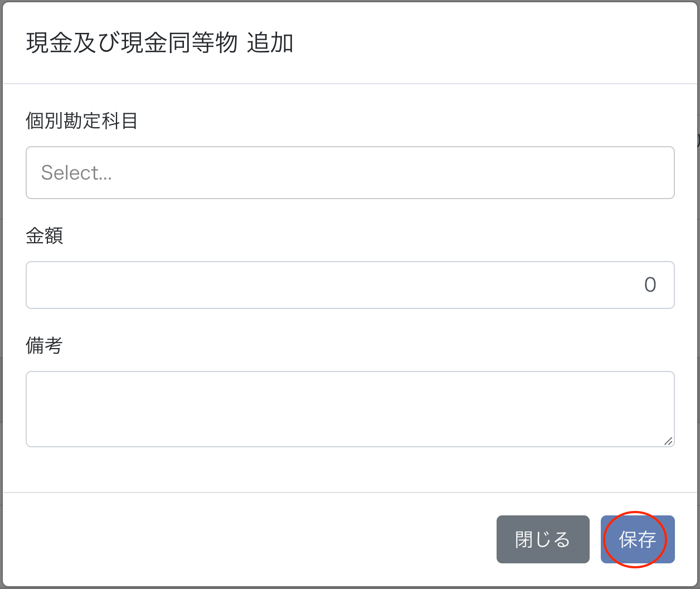Save the new cash equivalents entry
Screen dimensions: 700x589
[x=638, y=539]
